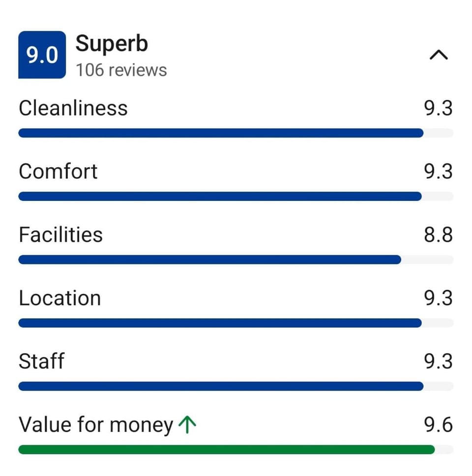472x476 pixels.
Task: Click the Comfort rating bar
Action: [x=236, y=196]
